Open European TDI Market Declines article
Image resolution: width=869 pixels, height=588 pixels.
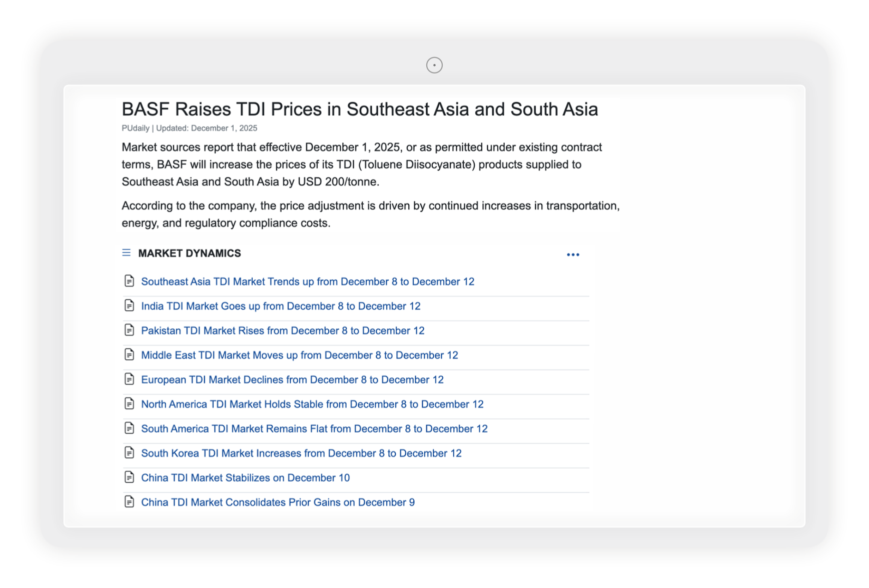click(292, 380)
